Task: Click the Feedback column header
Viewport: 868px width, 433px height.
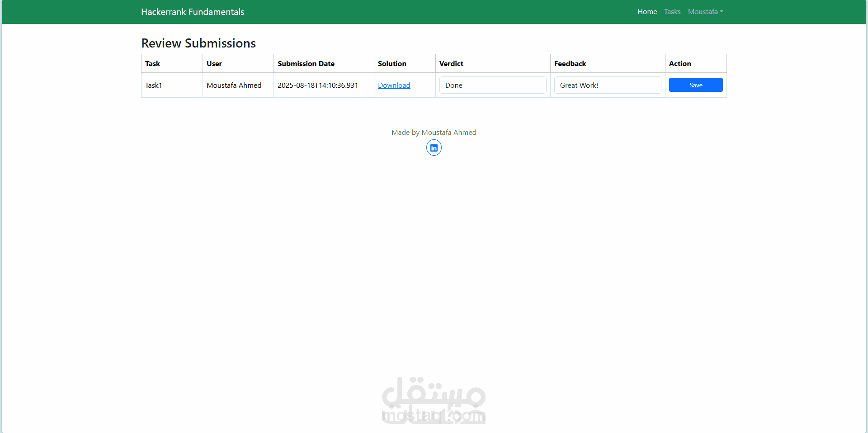Action: tap(608, 63)
